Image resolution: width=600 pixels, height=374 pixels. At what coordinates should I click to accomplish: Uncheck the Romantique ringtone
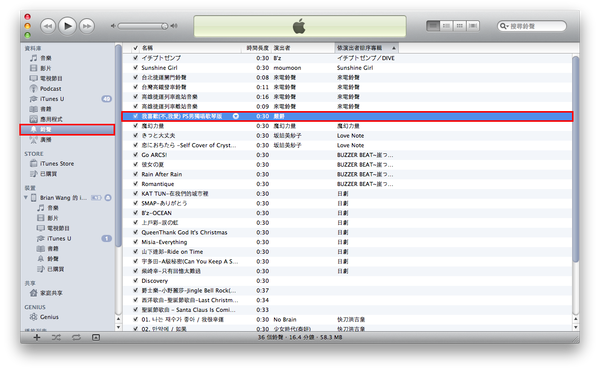(135, 184)
